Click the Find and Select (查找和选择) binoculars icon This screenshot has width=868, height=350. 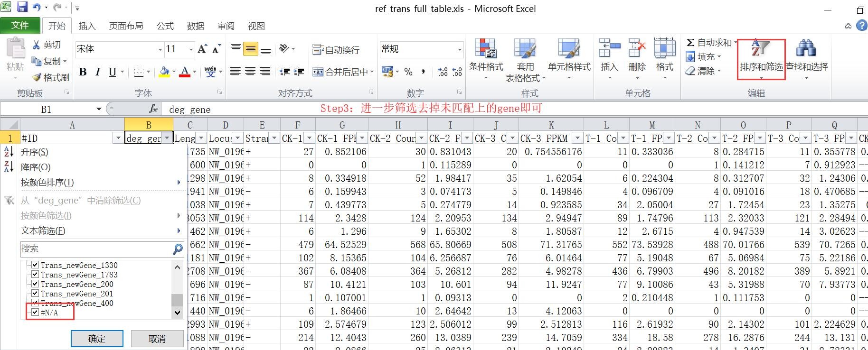coord(806,49)
